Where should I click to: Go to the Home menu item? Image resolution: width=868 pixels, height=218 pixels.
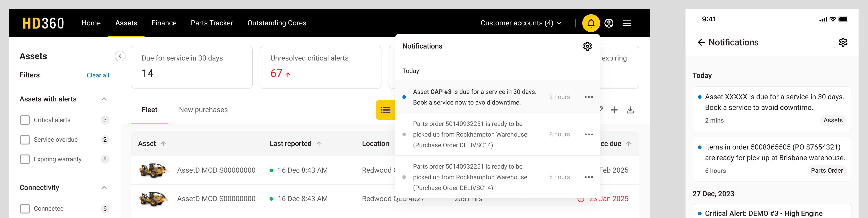pyautogui.click(x=91, y=23)
